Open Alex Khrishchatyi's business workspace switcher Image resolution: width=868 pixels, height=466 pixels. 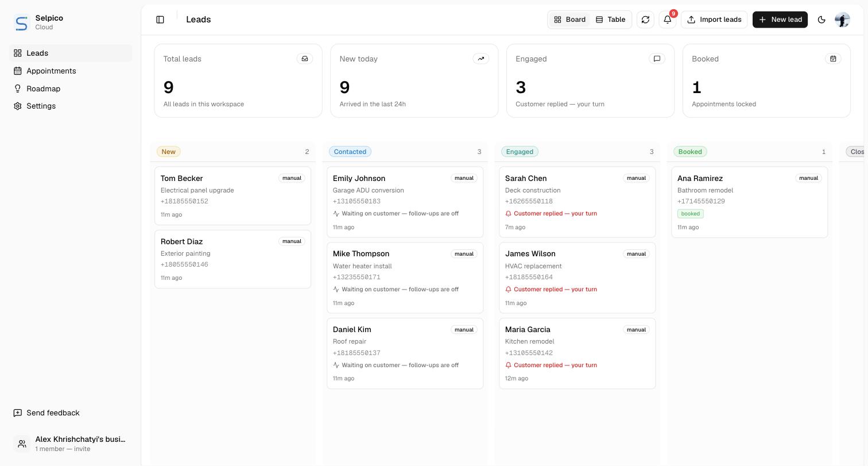[x=71, y=444]
